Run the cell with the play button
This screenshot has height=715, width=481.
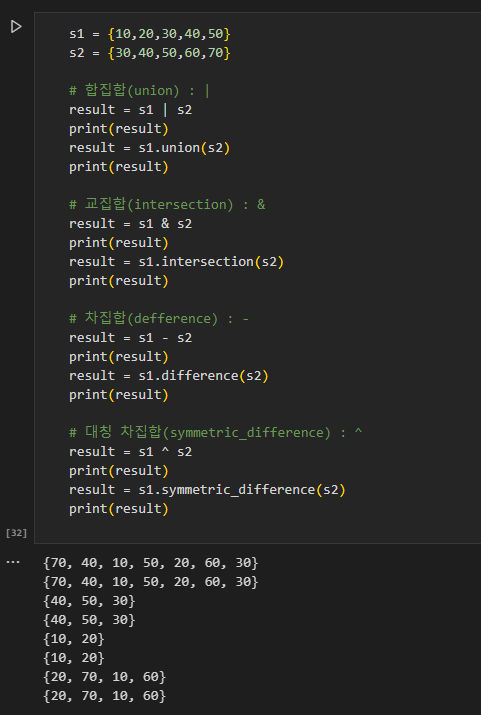coord(16,26)
